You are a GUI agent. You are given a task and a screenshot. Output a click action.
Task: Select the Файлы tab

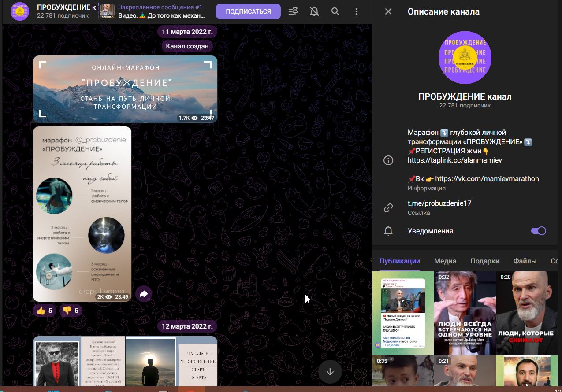[x=525, y=261]
